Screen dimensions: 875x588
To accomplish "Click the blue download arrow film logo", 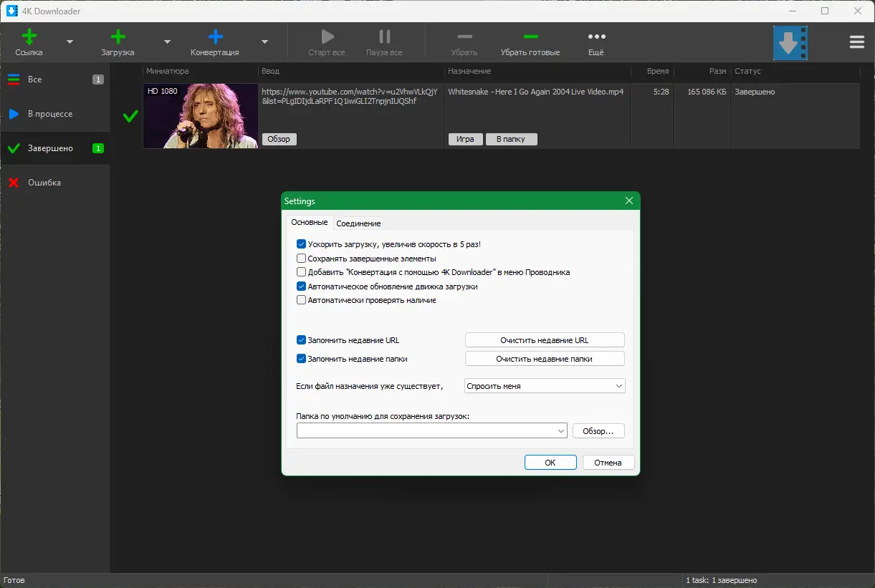I will pyautogui.click(x=790, y=43).
